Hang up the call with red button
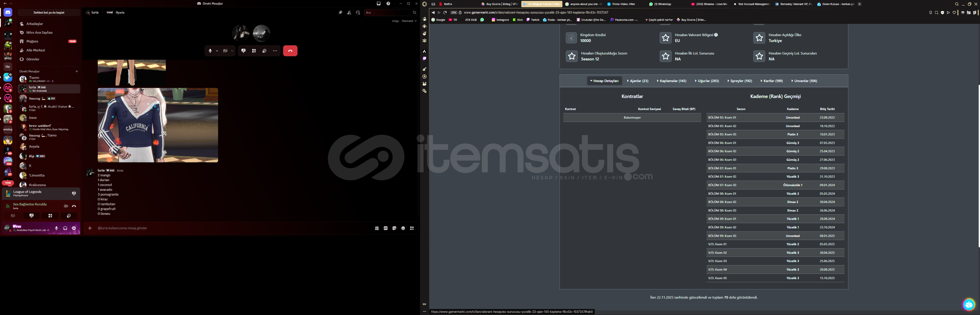Image resolution: width=980 pixels, height=315 pixels. pyautogui.click(x=290, y=51)
